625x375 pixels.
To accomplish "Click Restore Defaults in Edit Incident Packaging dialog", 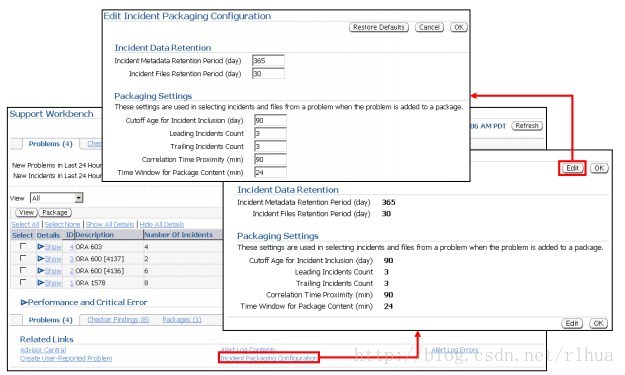I will 379,27.
